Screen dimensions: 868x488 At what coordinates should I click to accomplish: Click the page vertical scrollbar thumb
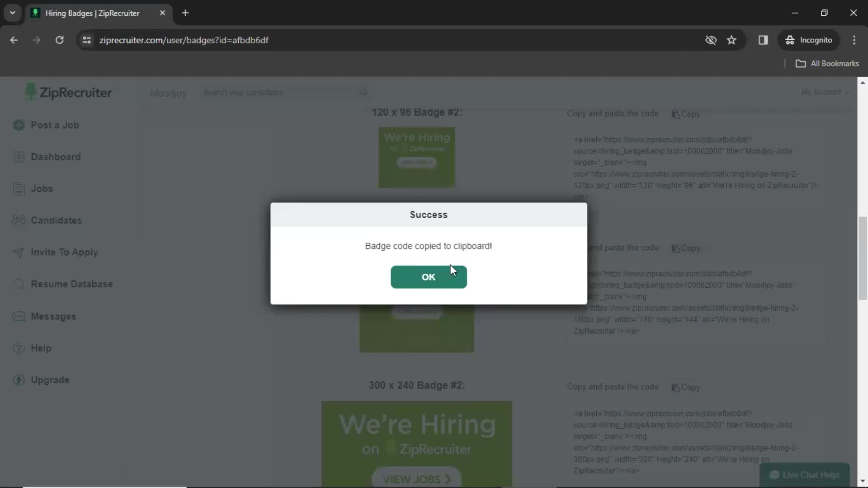click(862, 258)
